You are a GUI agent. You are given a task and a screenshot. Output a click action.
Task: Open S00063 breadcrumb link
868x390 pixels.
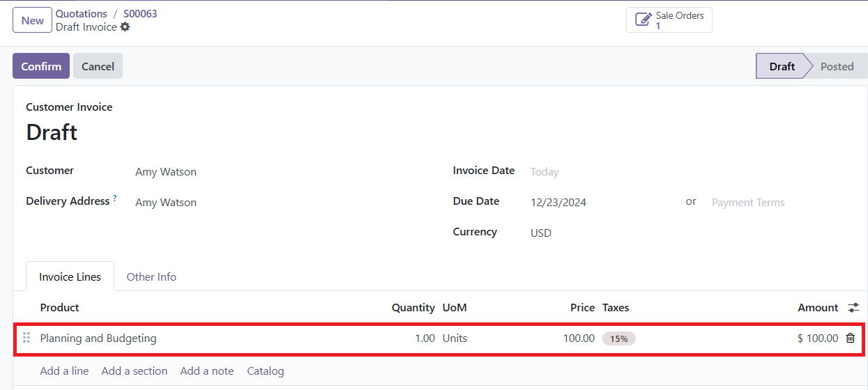click(x=140, y=14)
